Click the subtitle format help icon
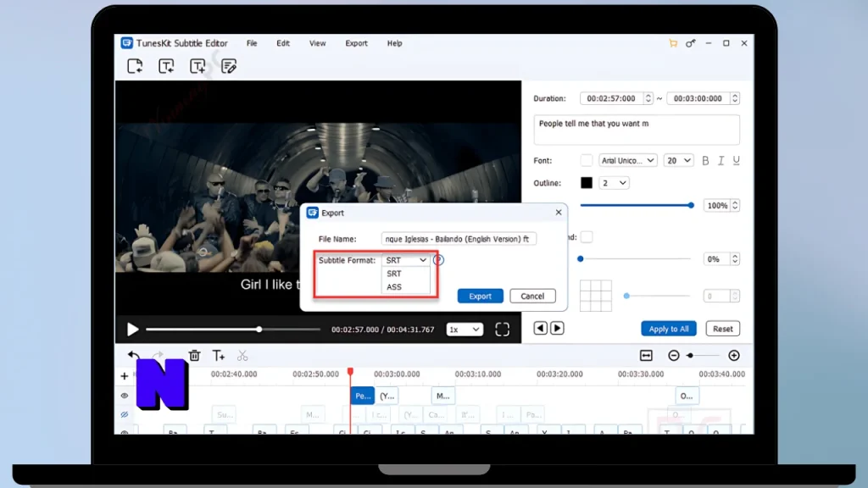 point(438,260)
